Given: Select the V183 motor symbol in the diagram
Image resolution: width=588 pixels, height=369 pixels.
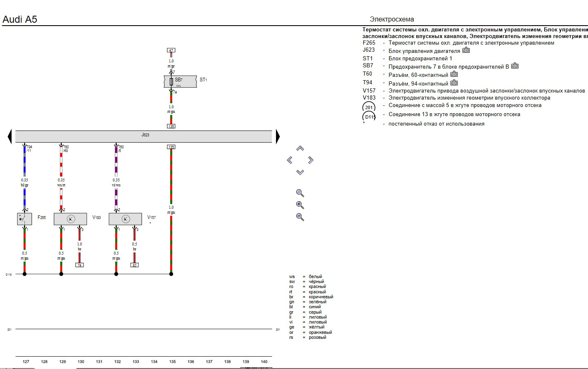Looking at the screenshot, I should [70, 219].
